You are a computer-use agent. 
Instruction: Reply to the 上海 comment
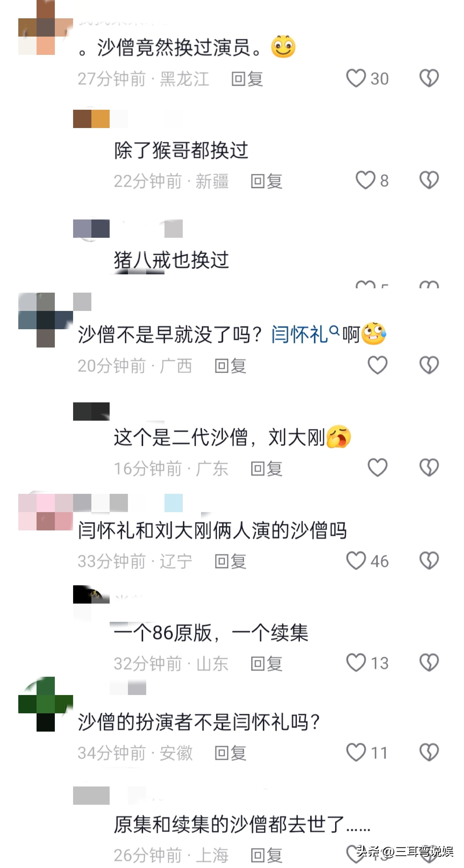click(x=266, y=856)
